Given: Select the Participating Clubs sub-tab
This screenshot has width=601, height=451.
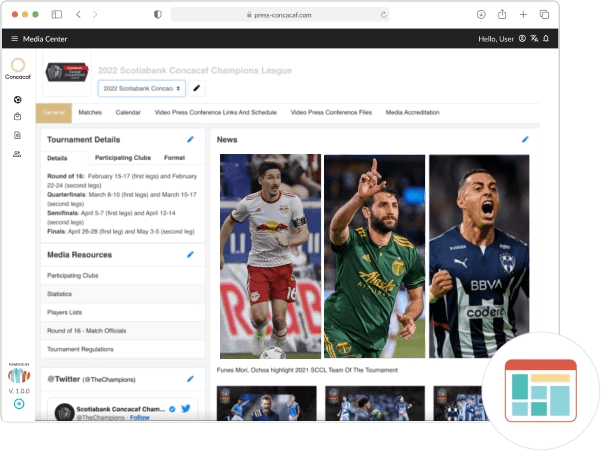Looking at the screenshot, I should [123, 158].
